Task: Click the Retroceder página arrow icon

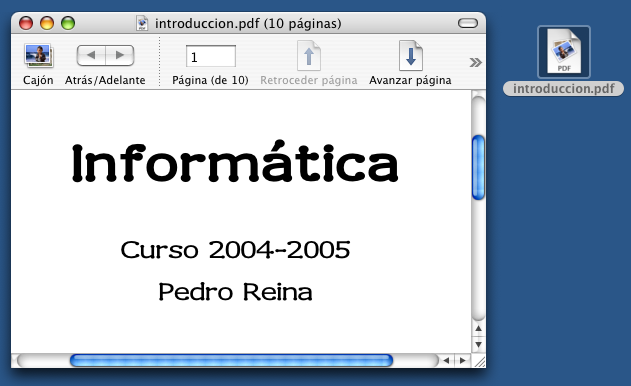Action: click(x=309, y=56)
